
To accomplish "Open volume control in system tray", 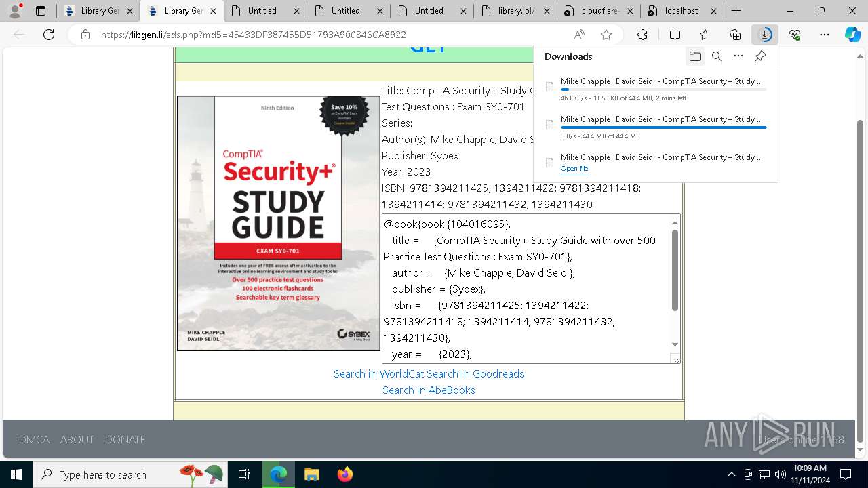I will tap(781, 474).
